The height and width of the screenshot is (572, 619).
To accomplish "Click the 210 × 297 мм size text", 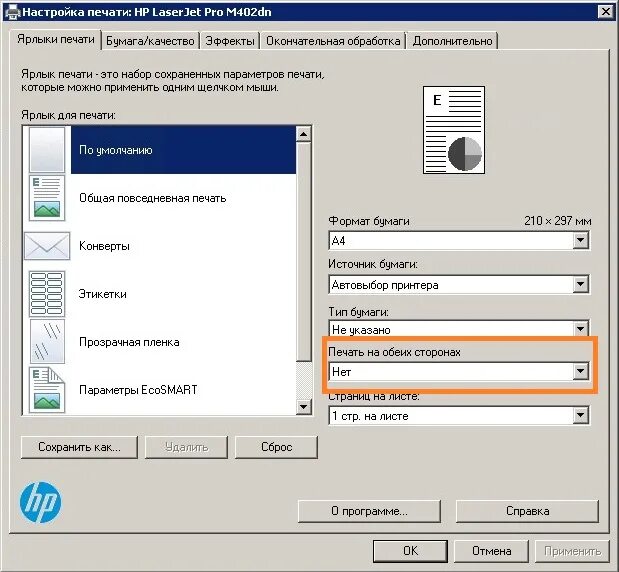I will (558, 221).
